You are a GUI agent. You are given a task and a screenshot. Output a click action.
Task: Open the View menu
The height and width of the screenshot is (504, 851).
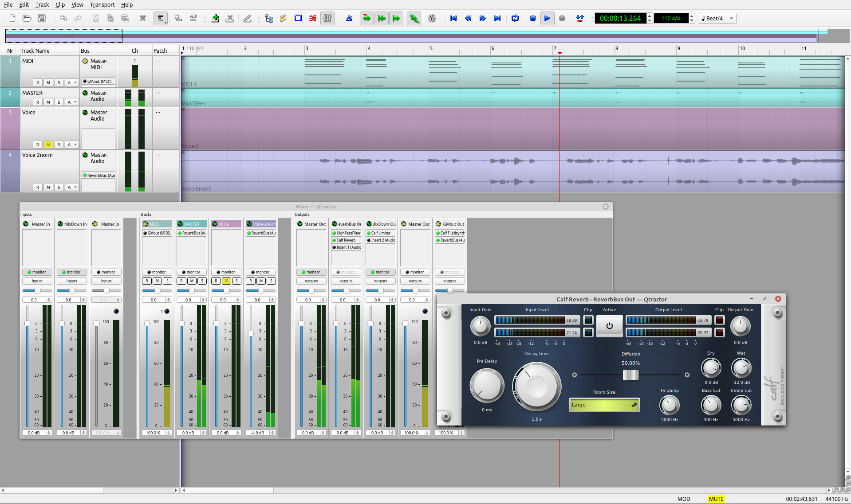[77, 4]
